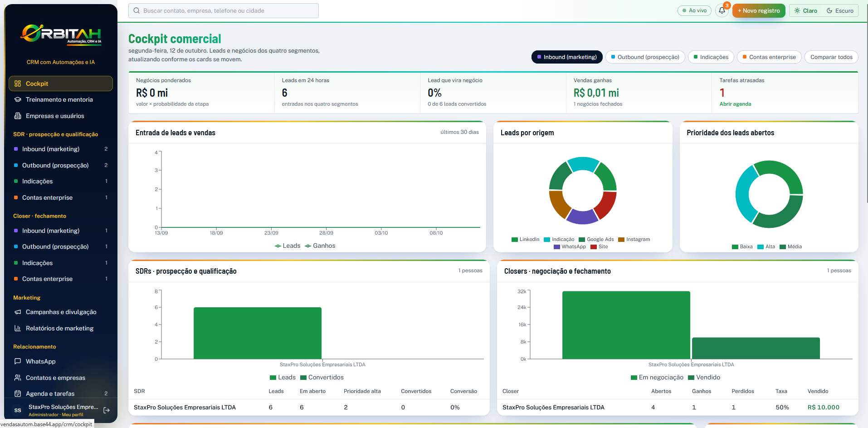Open SDR Outbound (prospecção) in sidebar
The image size is (868, 428).
(x=61, y=165)
